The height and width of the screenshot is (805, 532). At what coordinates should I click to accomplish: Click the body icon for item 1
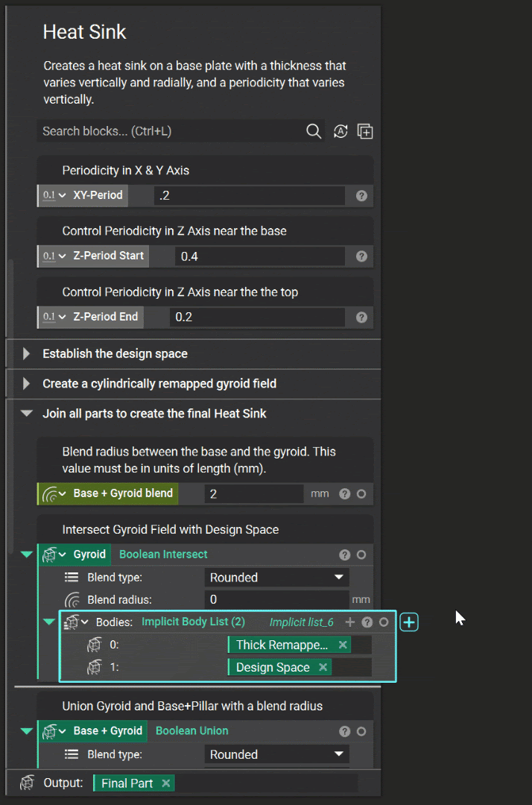(x=94, y=667)
